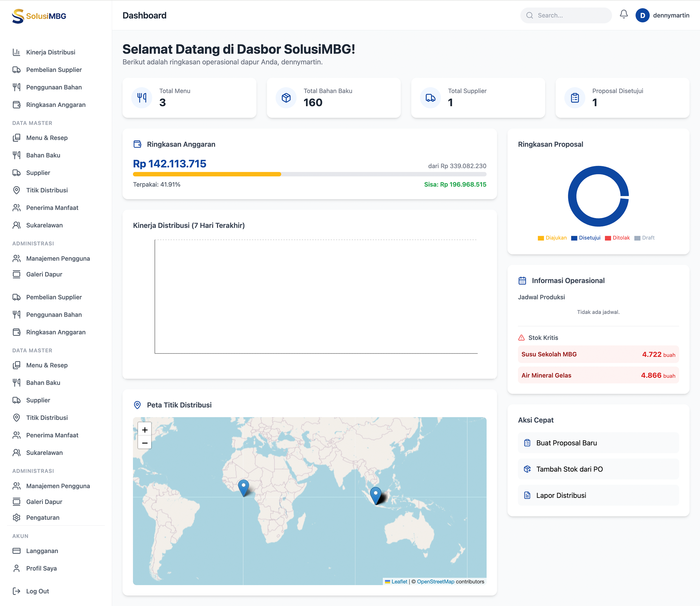Click the notification bell icon
This screenshot has width=700, height=606.
624,14
